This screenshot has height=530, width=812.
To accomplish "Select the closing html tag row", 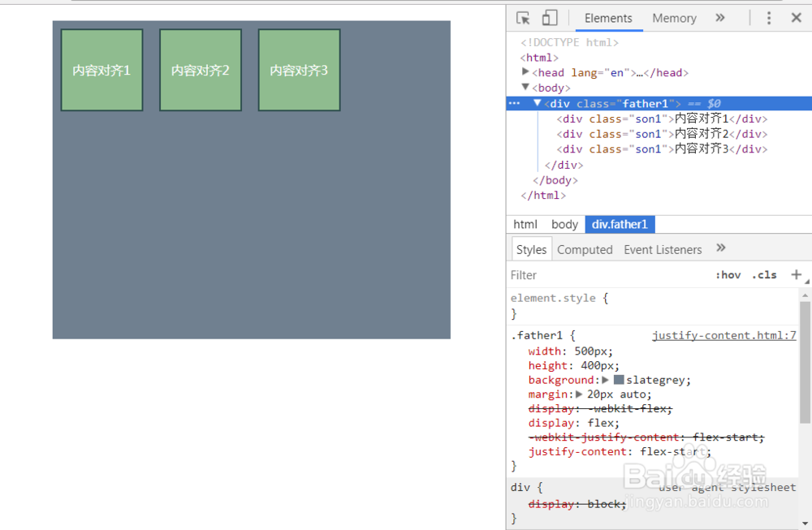I will pos(543,195).
